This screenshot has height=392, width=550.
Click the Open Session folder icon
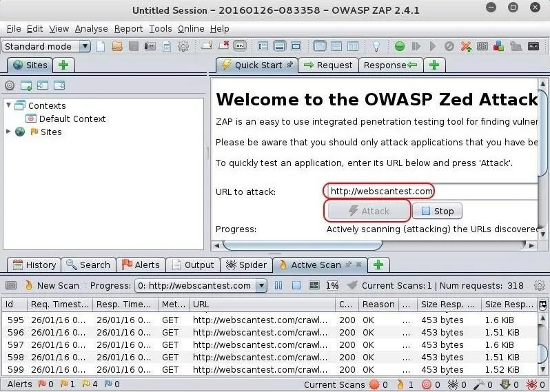117,46
